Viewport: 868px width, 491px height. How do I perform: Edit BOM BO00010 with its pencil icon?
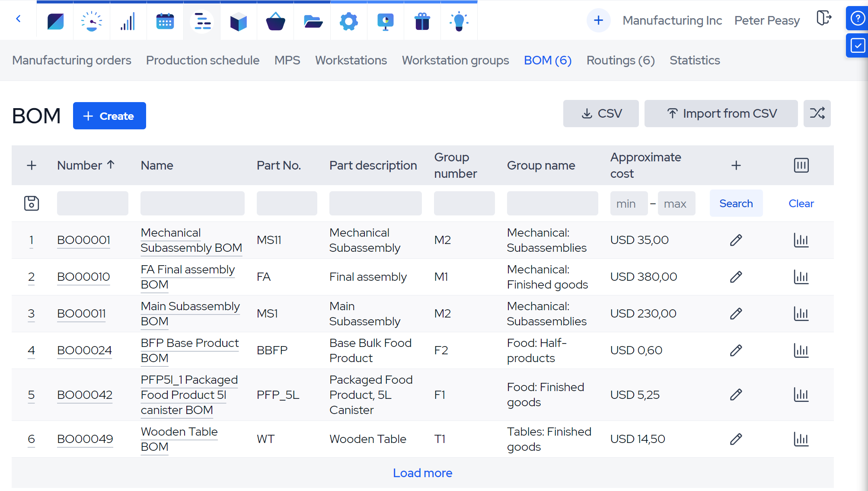[736, 277]
